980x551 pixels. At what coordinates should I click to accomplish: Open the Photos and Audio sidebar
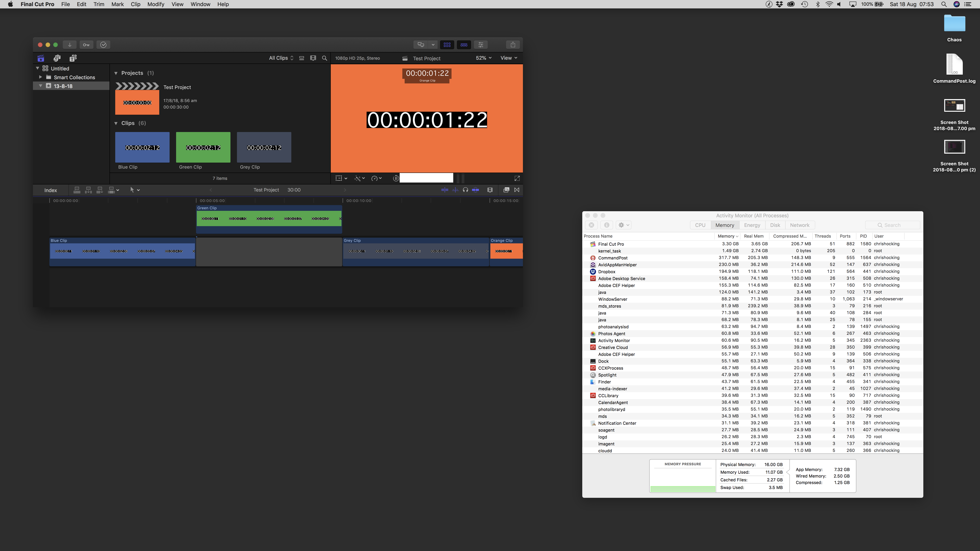click(57, 58)
